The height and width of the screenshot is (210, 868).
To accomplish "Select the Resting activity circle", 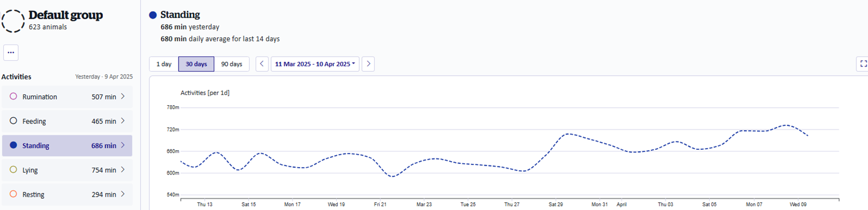I will (x=13, y=194).
